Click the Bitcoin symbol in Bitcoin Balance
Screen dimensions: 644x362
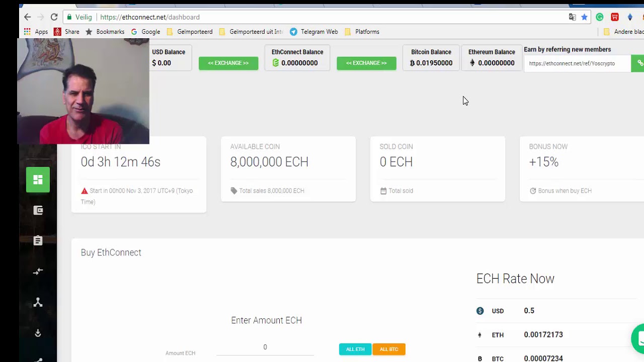tap(412, 63)
